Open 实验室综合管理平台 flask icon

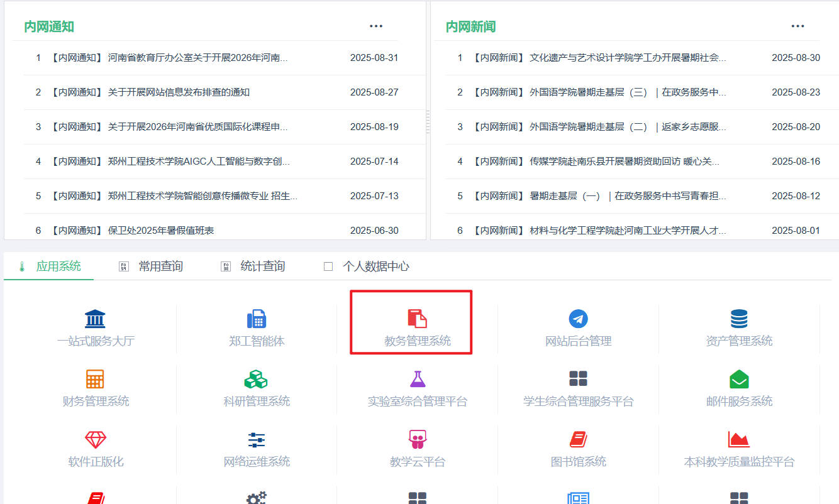click(418, 379)
